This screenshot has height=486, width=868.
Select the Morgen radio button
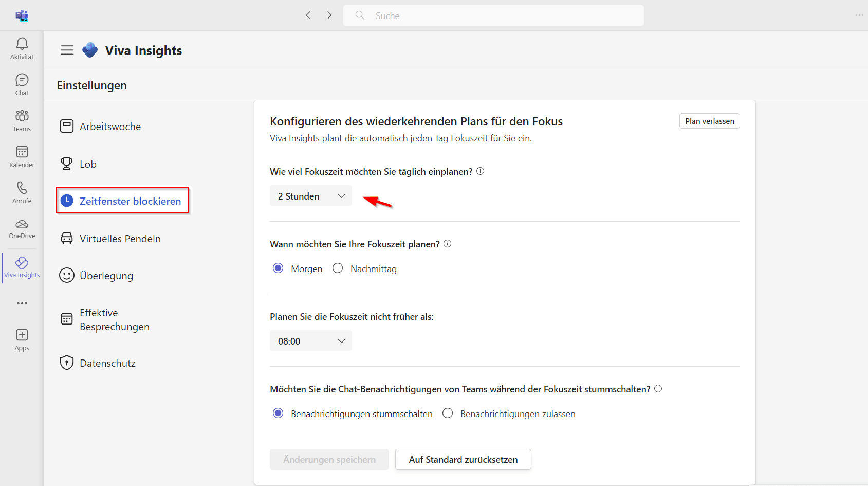278,268
